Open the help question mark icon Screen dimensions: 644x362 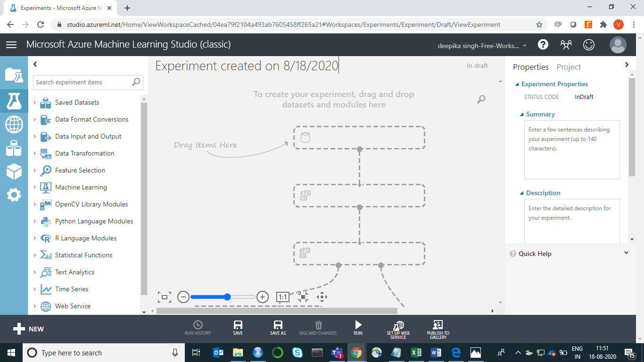point(543,44)
